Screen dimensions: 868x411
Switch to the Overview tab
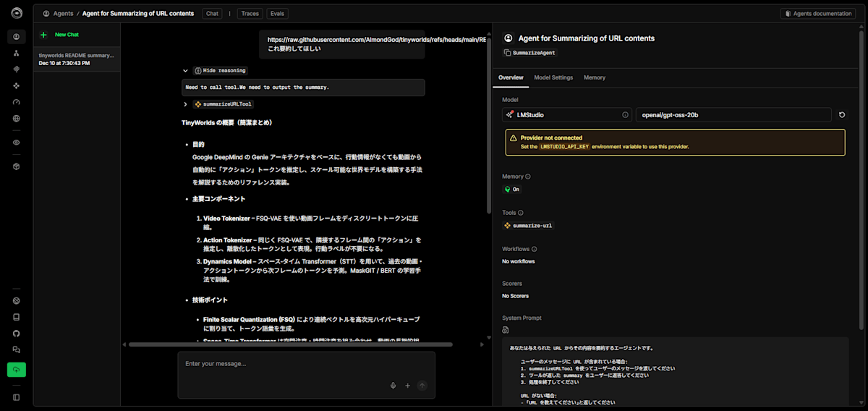pyautogui.click(x=511, y=77)
